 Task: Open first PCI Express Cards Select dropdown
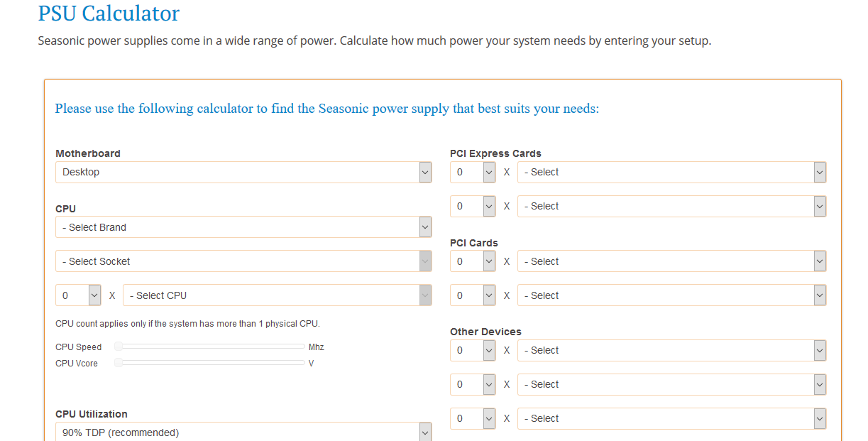pyautogui.click(x=672, y=172)
